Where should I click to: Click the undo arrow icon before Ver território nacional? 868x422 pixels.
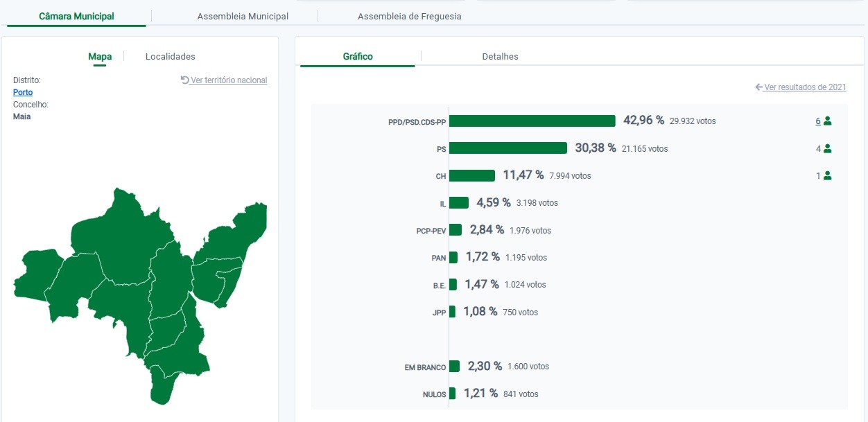point(184,80)
